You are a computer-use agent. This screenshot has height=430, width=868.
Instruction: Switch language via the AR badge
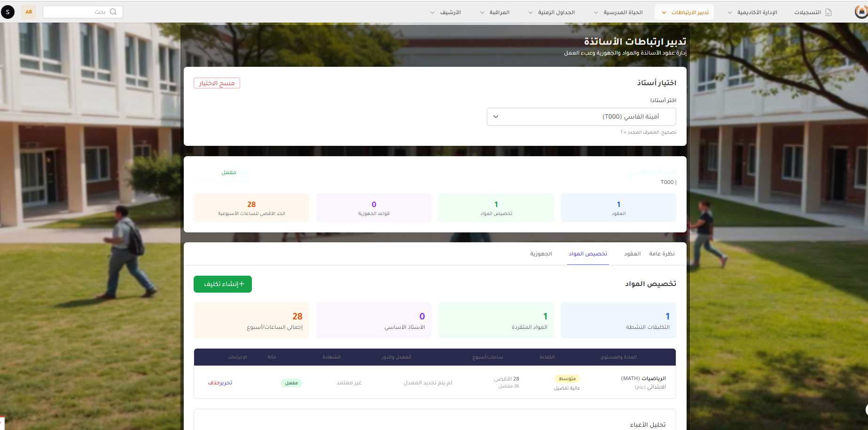point(29,12)
